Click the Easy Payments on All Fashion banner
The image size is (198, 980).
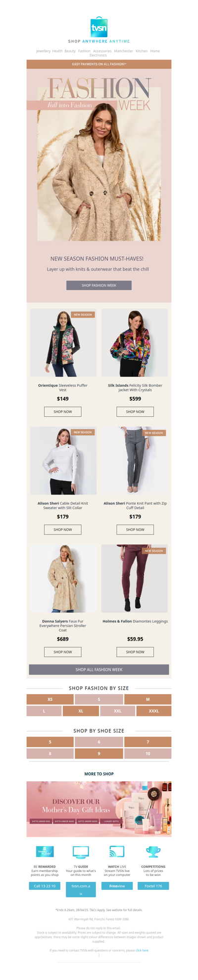99,64
